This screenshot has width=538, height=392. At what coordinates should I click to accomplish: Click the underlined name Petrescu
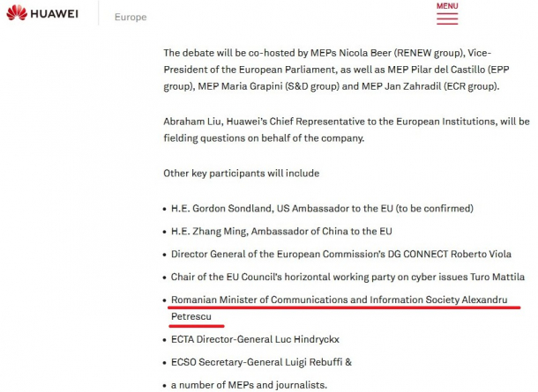[191, 316]
